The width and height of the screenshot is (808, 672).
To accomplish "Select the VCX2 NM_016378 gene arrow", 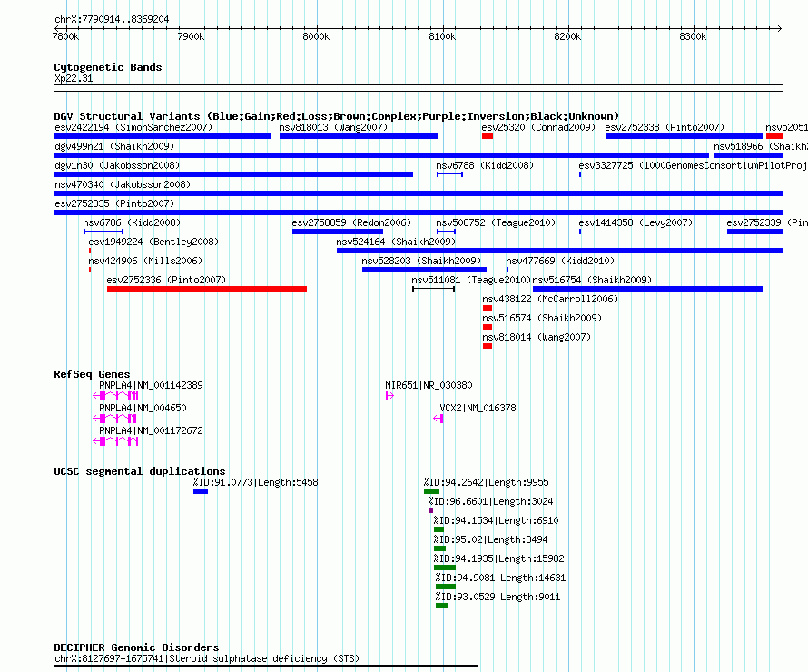I will click(x=438, y=419).
